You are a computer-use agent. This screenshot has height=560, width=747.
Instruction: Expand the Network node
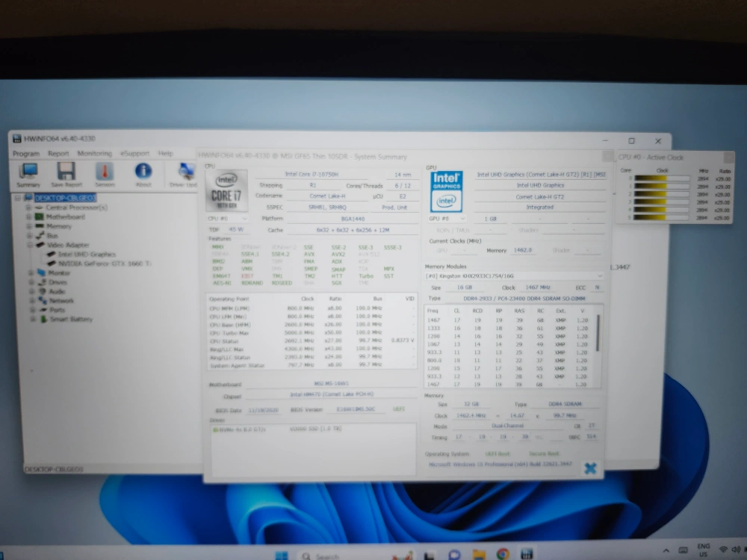tap(32, 300)
